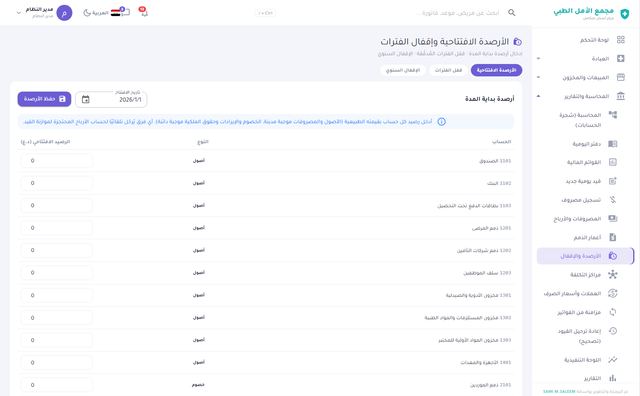Open اللوحة التنفيذية executive dashboard icon
The height and width of the screenshot is (396, 640).
coord(613,360)
